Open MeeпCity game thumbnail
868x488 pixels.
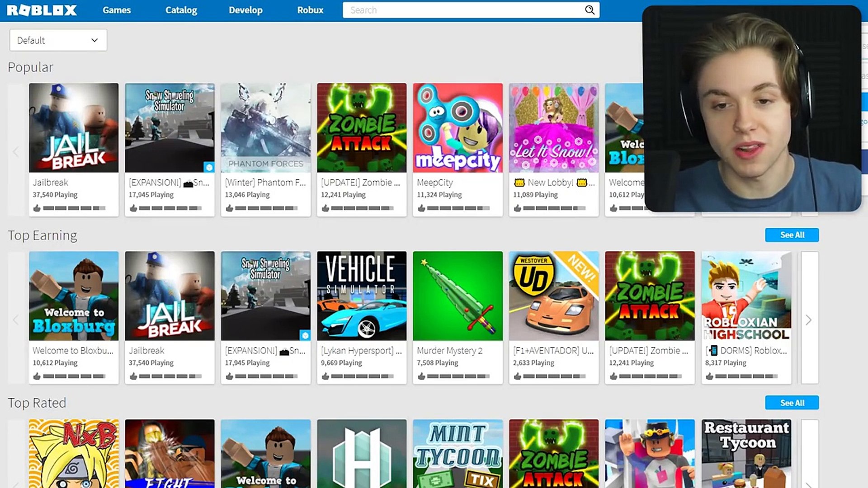(457, 127)
